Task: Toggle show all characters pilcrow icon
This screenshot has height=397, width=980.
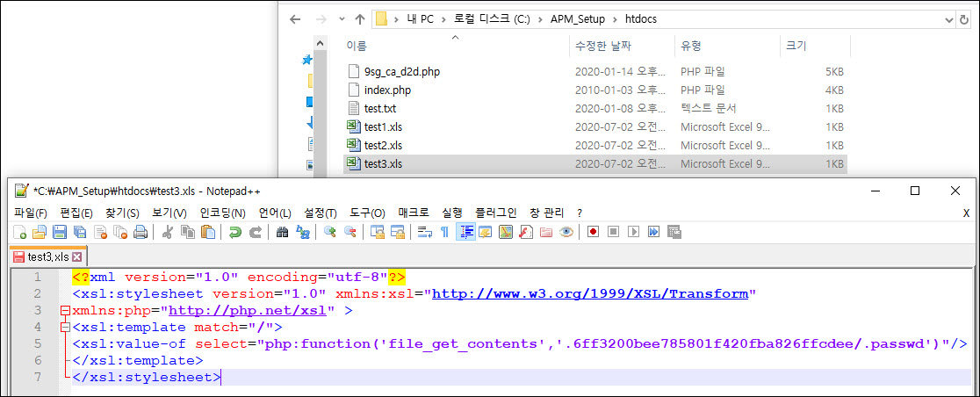Action: click(x=444, y=233)
